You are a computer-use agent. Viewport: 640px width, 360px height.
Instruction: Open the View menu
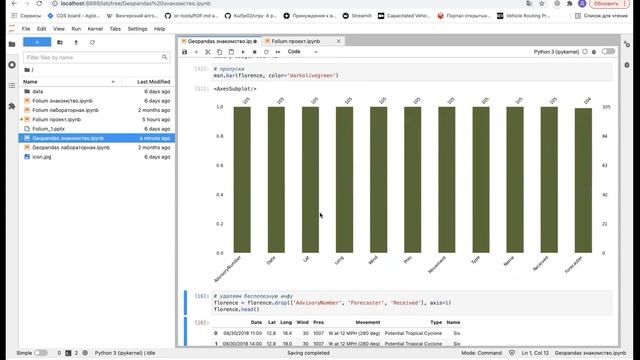59,29
